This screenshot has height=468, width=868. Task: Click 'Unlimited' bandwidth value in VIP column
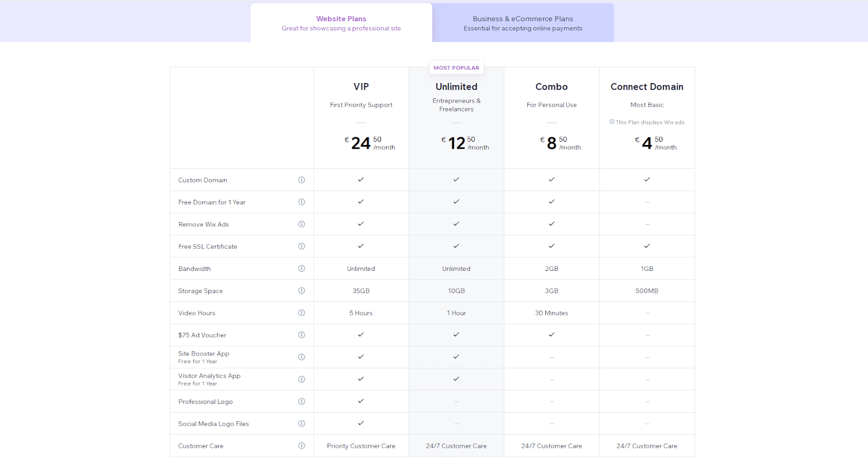tap(361, 269)
